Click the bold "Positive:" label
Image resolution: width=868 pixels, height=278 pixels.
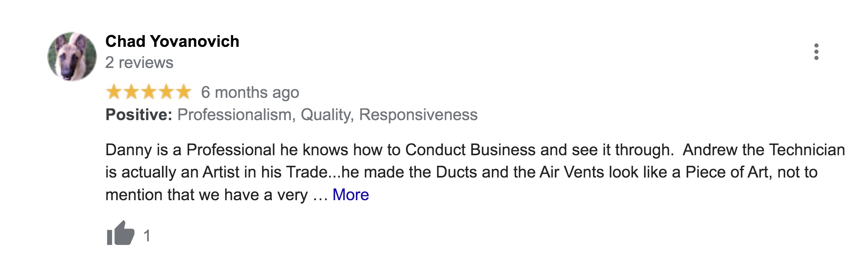[139, 115]
